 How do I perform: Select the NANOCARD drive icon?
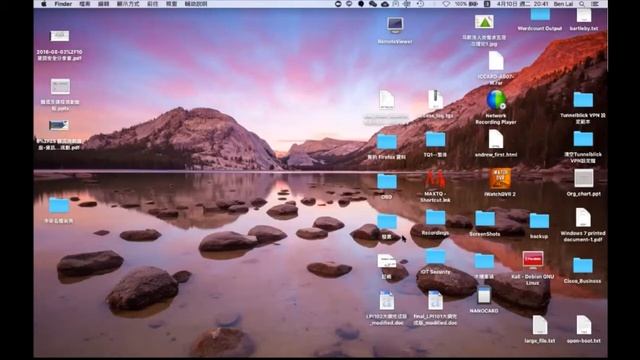484,295
